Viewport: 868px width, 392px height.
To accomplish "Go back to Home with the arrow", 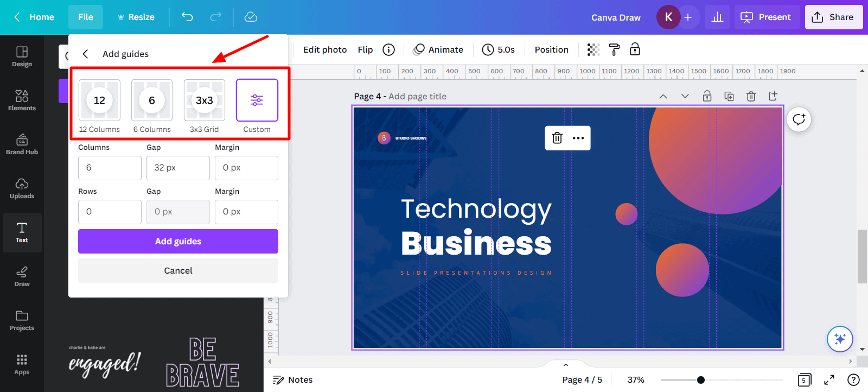I will [x=34, y=17].
